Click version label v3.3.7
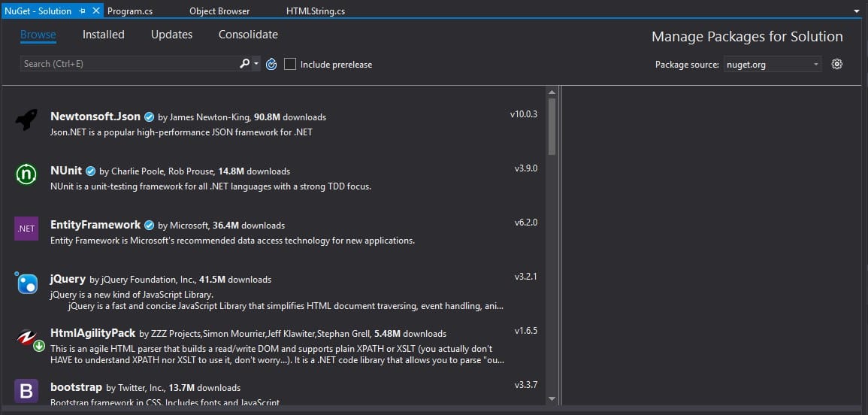Viewport: 868px width, 415px height. pos(526,384)
